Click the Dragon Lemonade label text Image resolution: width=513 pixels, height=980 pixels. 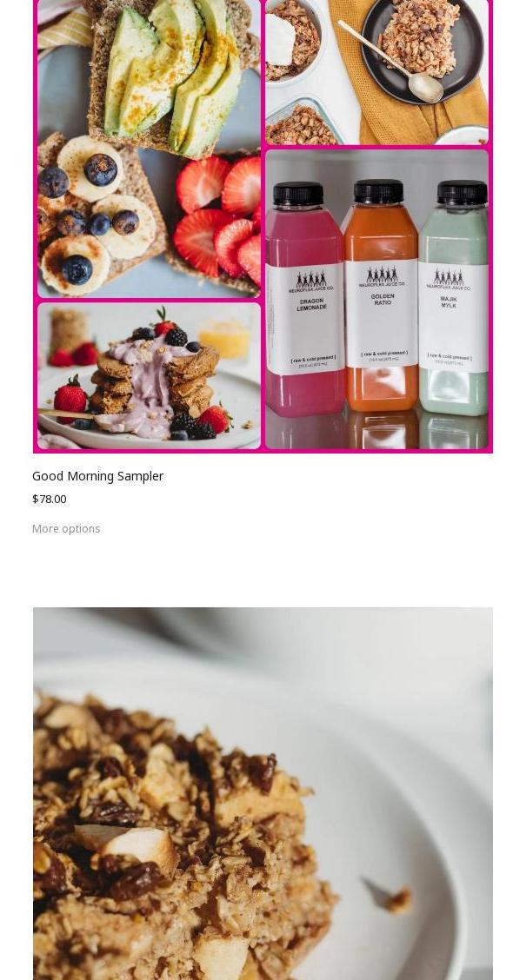pos(311,304)
